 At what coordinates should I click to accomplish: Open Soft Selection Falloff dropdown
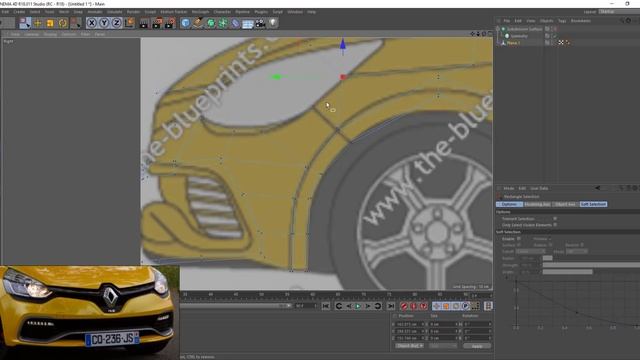[530, 251]
